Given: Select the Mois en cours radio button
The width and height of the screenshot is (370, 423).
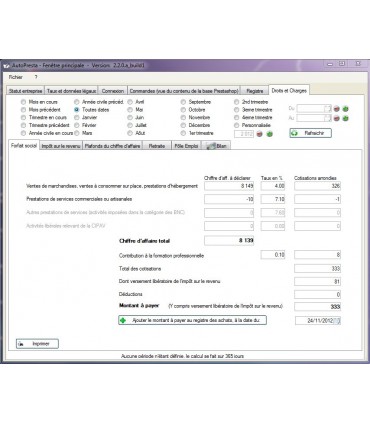Looking at the screenshot, I should (23, 102).
